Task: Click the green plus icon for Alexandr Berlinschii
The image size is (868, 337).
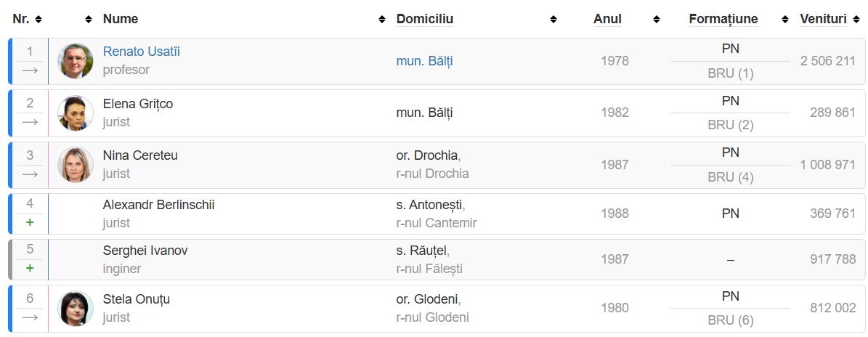Action: click(x=30, y=222)
